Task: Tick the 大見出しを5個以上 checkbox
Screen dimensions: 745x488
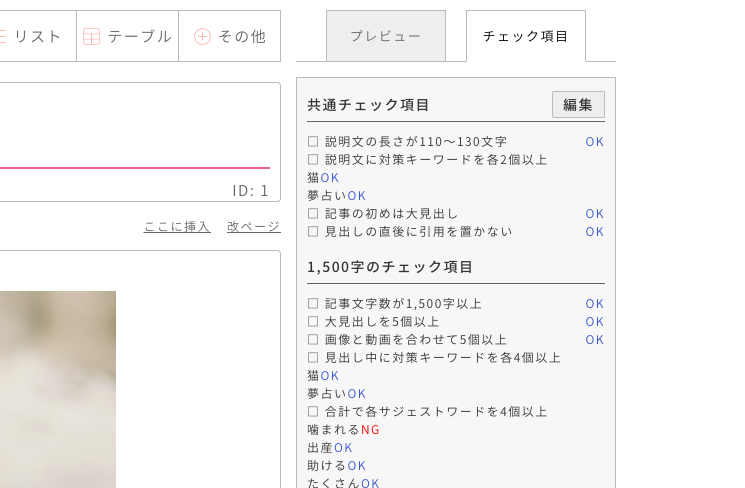Action: 313,322
